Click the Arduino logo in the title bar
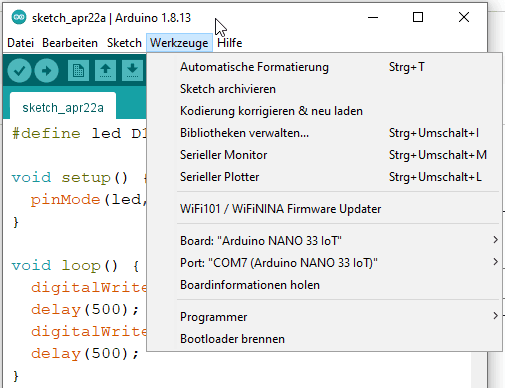The height and width of the screenshot is (388, 505). [19, 17]
